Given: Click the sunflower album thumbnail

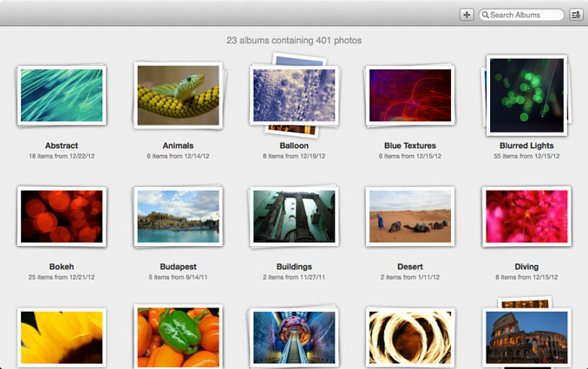Looking at the screenshot, I should point(62,338).
